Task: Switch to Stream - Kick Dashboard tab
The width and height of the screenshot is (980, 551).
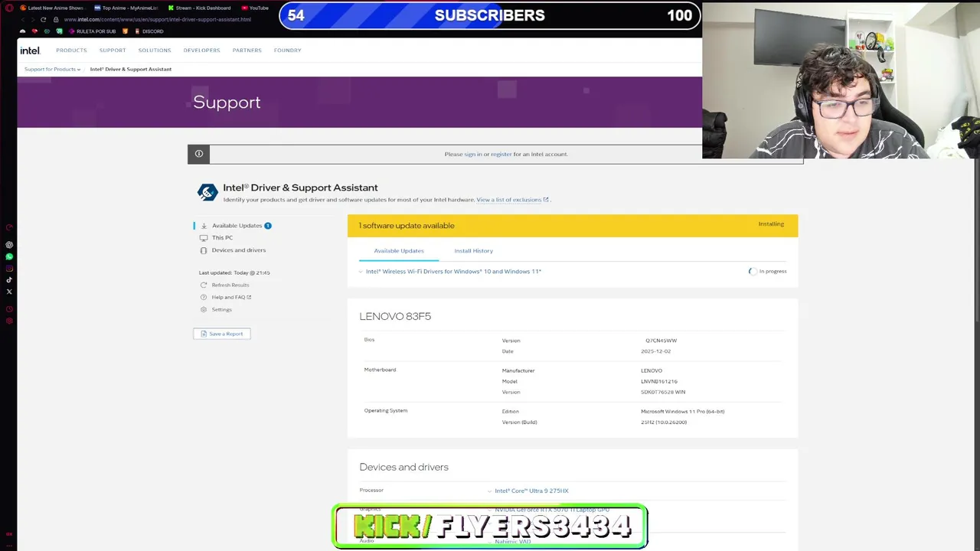Action: (x=199, y=8)
